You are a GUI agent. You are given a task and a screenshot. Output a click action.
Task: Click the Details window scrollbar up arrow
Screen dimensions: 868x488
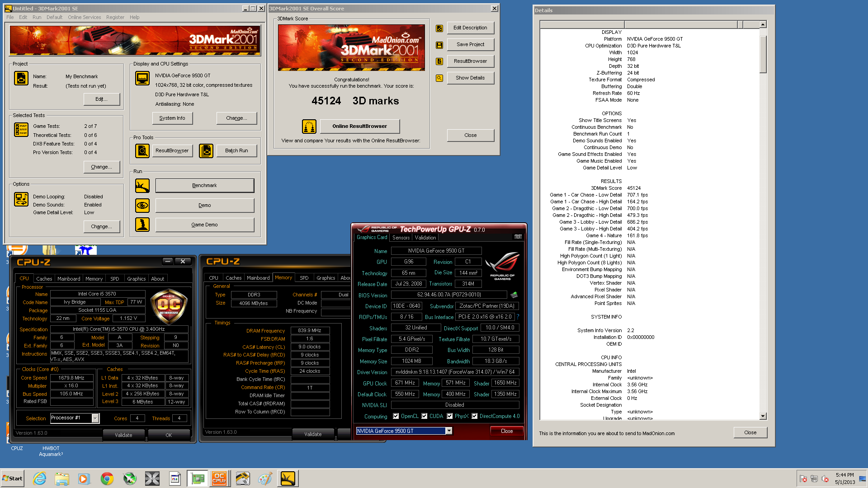click(763, 25)
